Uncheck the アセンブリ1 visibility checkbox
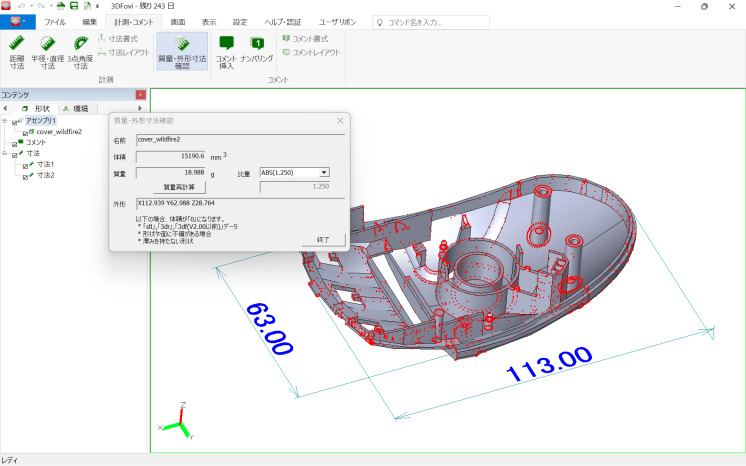Image resolution: width=746 pixels, height=466 pixels. click(14, 123)
